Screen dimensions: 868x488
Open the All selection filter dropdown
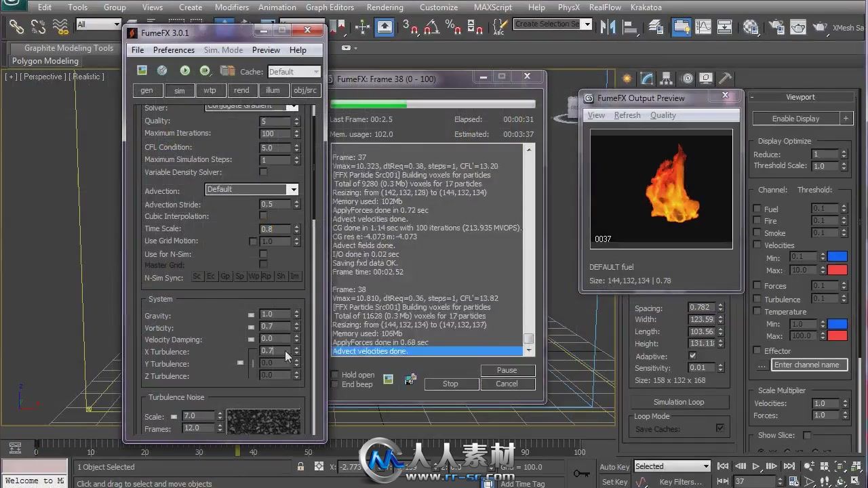coord(98,24)
